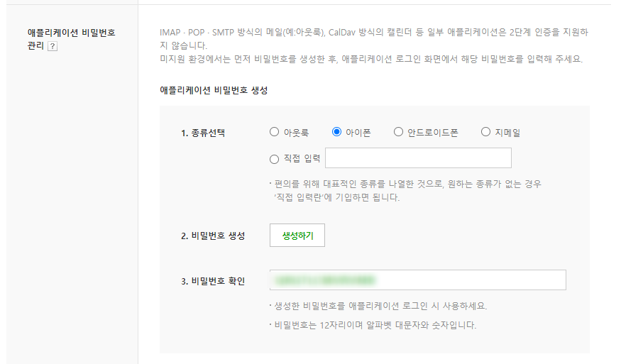Screen dimensions: 621x364
Task: Select the 아웃룩 radio button
Action: click(x=274, y=132)
